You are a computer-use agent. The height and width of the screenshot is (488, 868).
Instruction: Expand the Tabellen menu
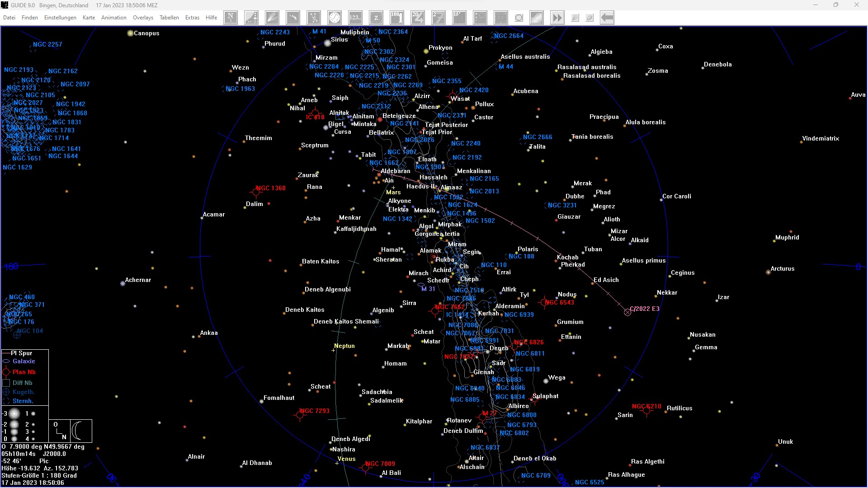[x=169, y=18]
